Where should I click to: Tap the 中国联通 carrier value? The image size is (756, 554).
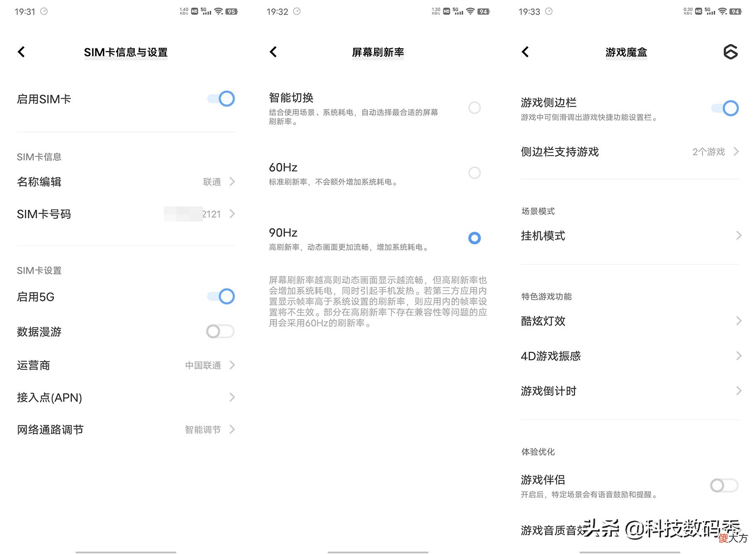[203, 365]
